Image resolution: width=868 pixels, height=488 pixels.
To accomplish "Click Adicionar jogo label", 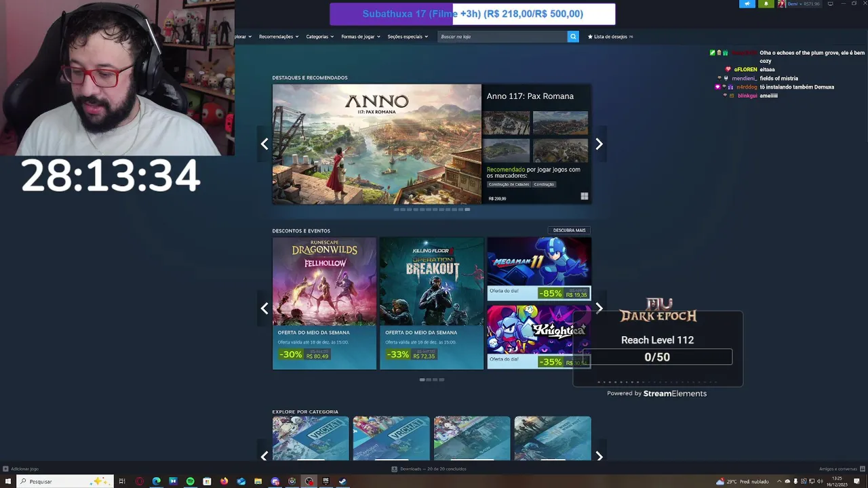I will click(25, 469).
